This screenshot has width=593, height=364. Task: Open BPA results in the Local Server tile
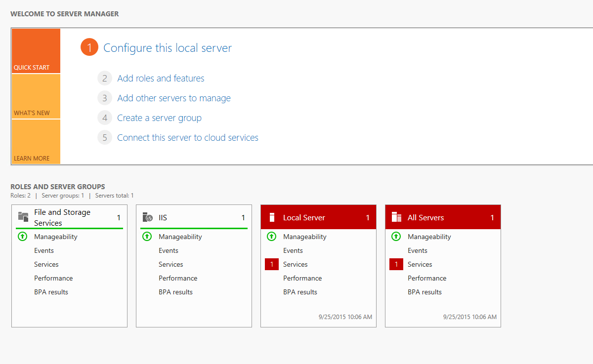pyautogui.click(x=300, y=292)
